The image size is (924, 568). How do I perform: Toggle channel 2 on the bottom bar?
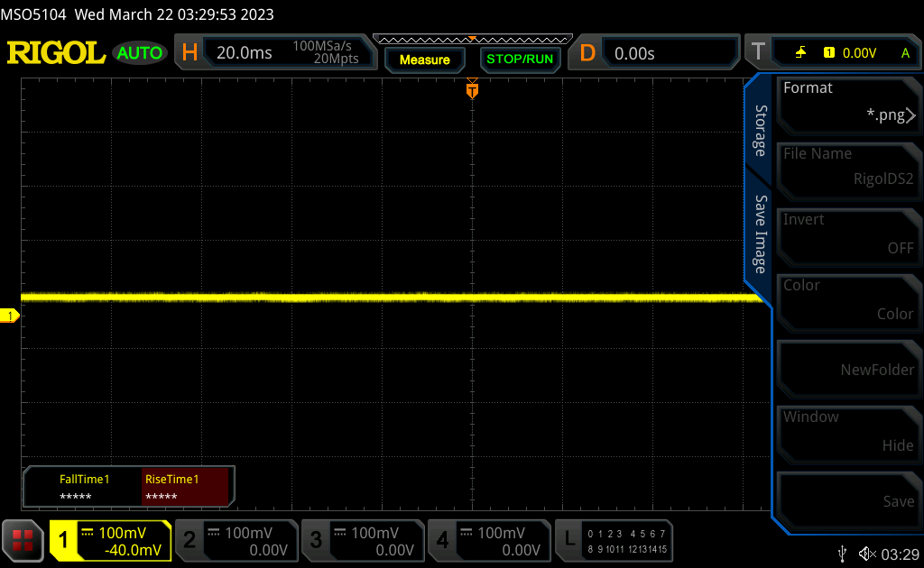[237, 540]
